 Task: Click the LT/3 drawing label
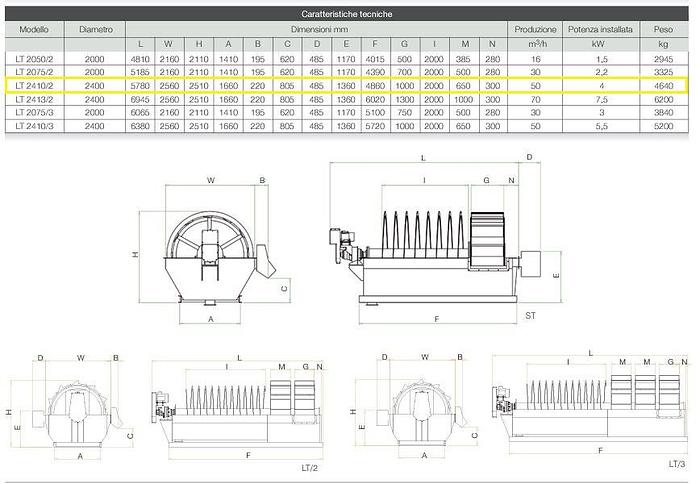click(x=676, y=464)
